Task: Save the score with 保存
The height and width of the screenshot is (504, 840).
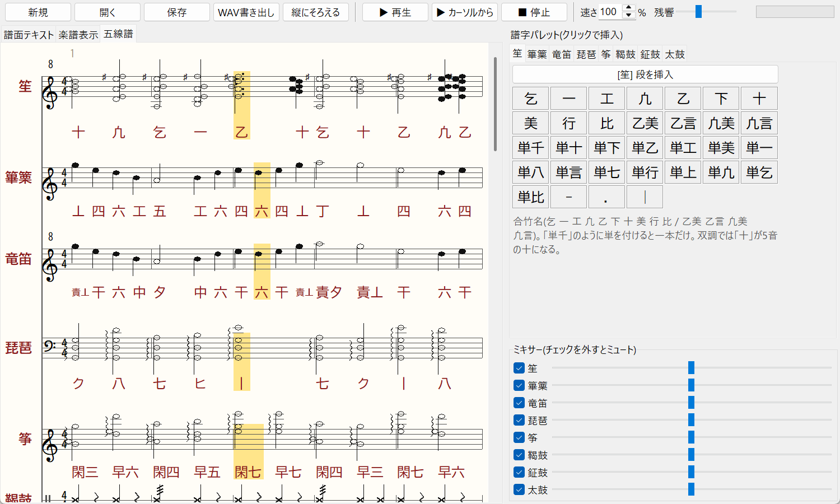Action: [x=177, y=12]
